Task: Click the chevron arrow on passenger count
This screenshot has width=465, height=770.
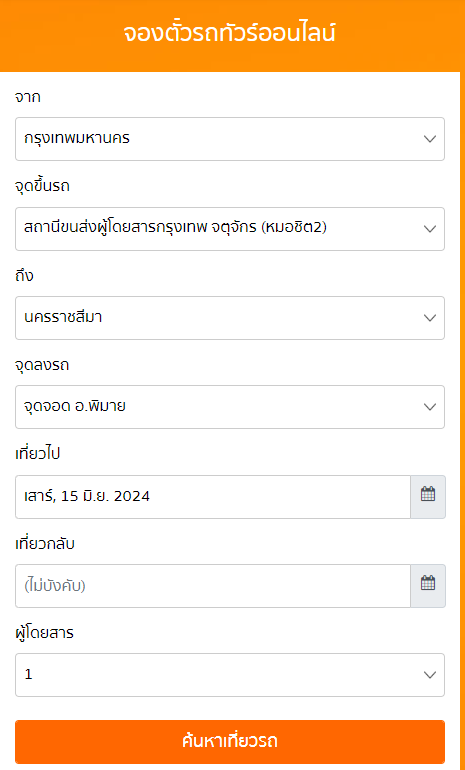Action: (430, 675)
